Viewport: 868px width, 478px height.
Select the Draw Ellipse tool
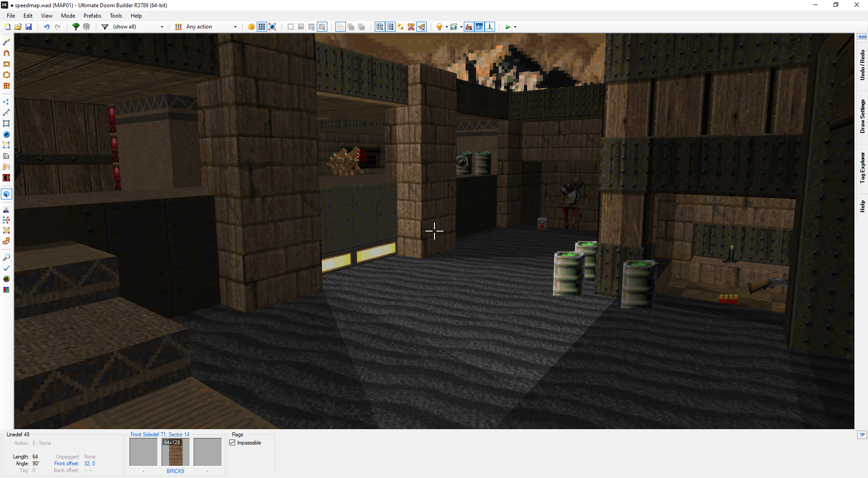[x=6, y=75]
